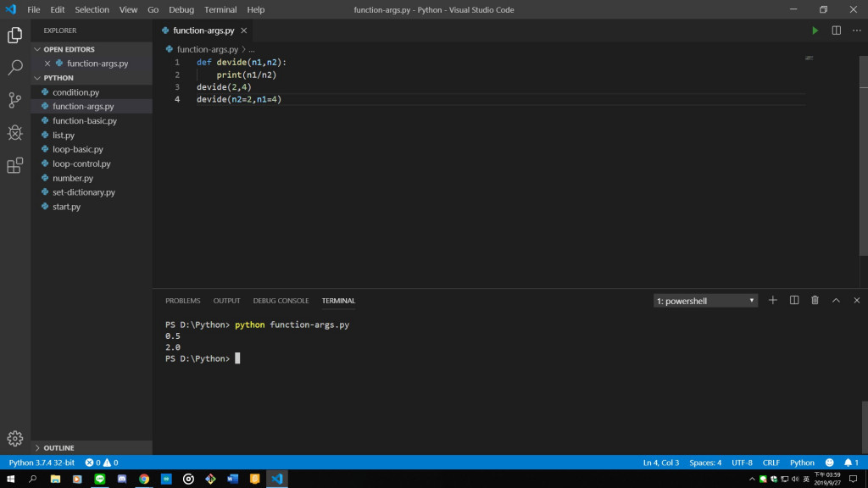Open the Source Control view
Viewport: 868px width, 488px height.
coord(15,100)
